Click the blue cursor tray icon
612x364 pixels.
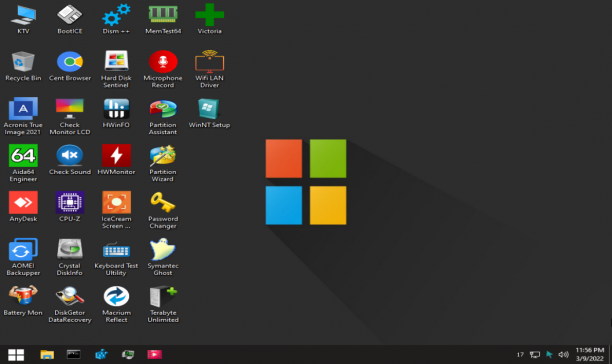coord(549,354)
